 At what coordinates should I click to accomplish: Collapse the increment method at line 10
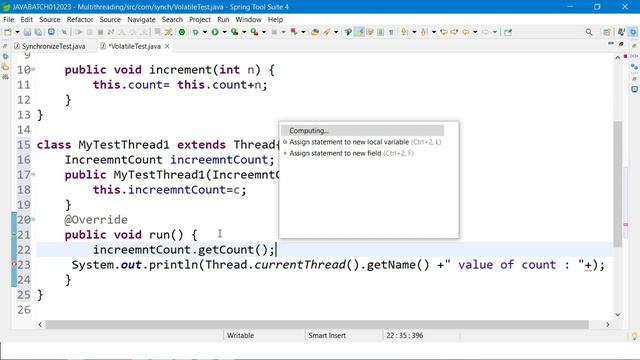[33, 70]
